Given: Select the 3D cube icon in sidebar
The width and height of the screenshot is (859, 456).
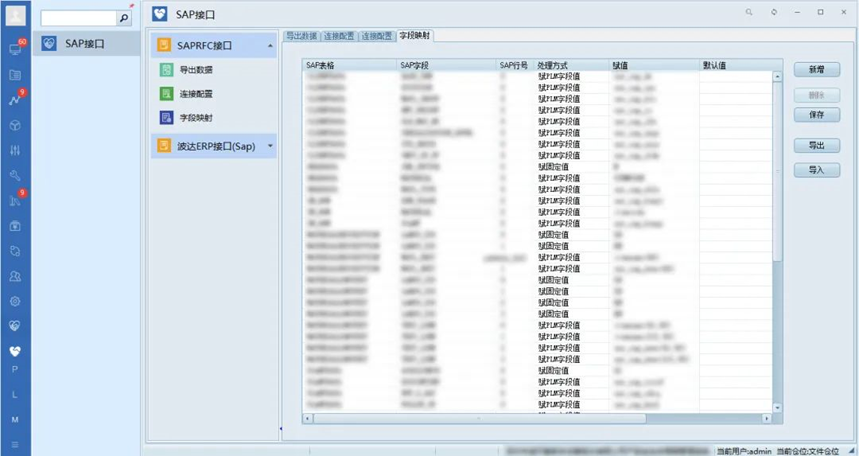Looking at the screenshot, I should (x=15, y=125).
